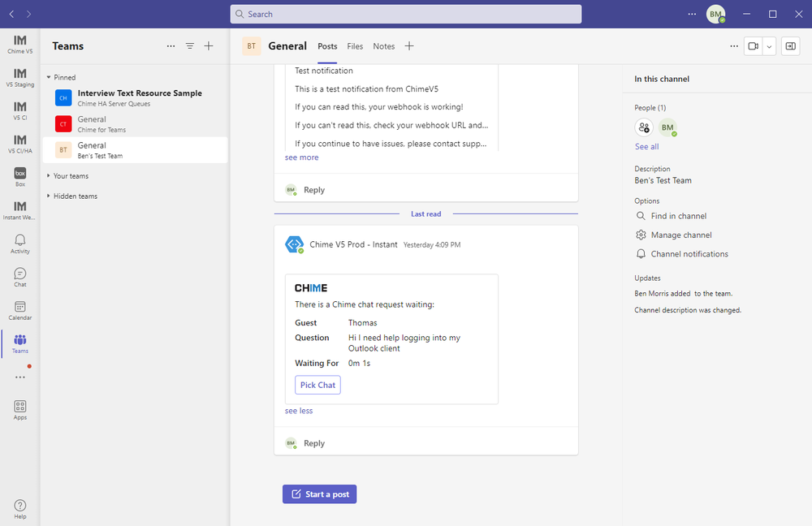Click into the Search box

406,14
